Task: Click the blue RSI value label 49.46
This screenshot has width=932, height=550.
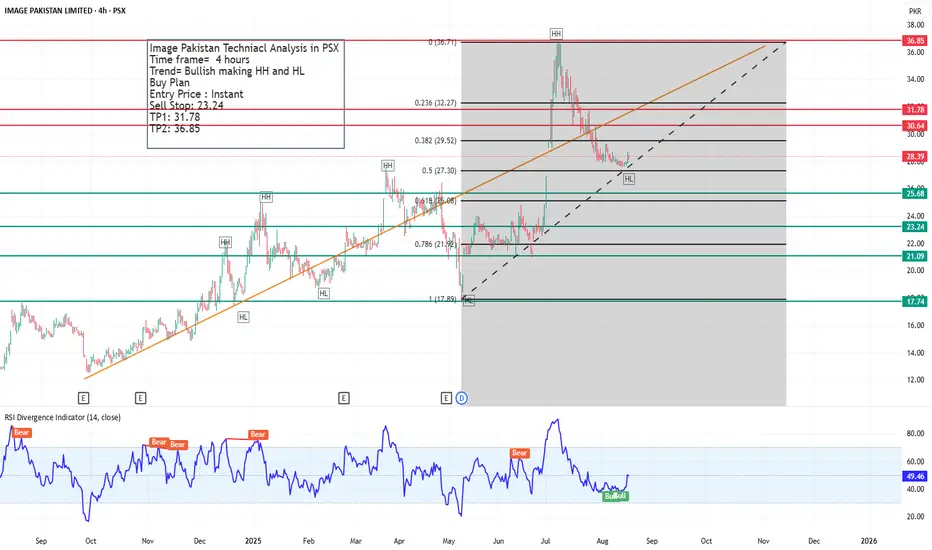Action: [x=915, y=476]
